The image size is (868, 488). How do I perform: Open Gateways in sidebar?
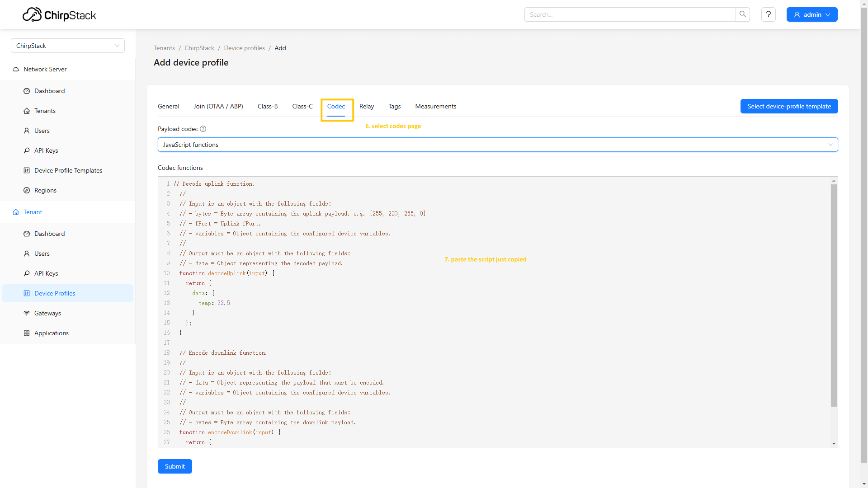click(x=47, y=313)
